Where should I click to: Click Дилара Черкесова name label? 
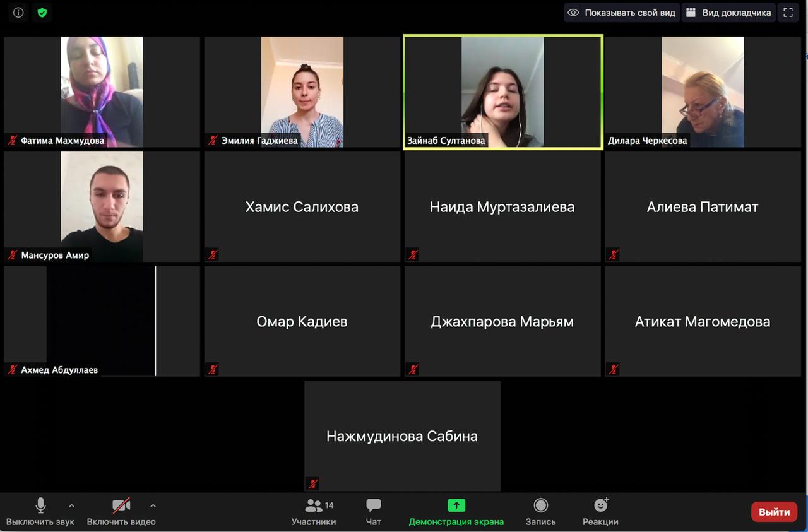(647, 141)
